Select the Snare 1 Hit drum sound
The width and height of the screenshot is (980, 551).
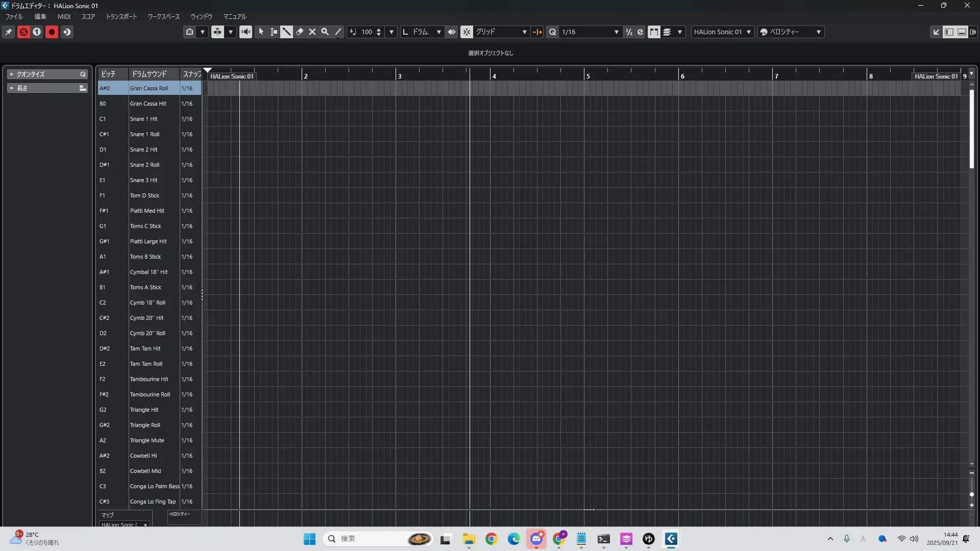(x=143, y=119)
